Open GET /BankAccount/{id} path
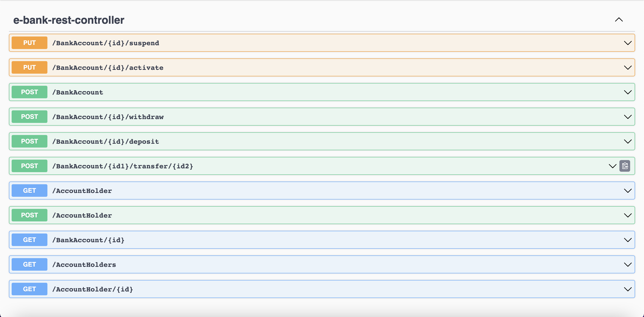 pos(88,240)
